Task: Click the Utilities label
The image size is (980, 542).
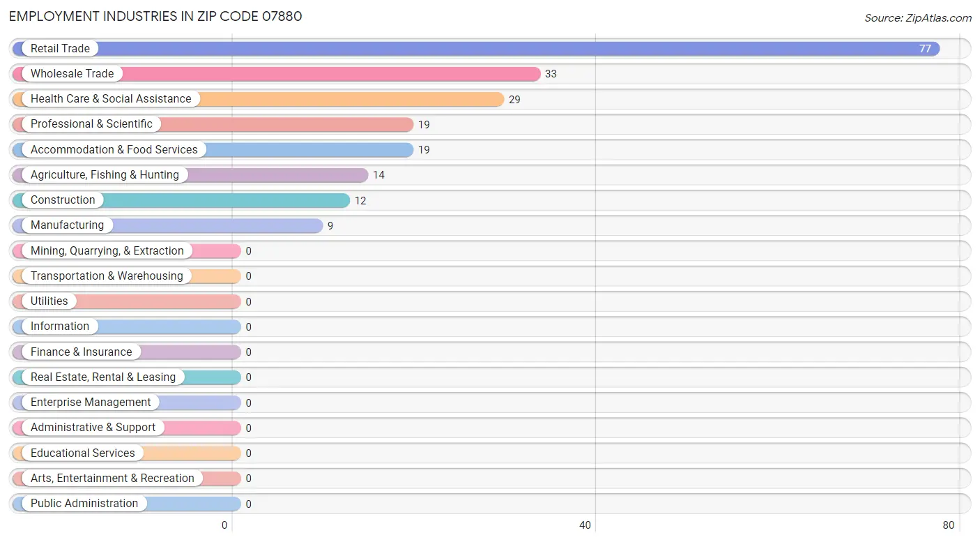Action: pos(49,301)
